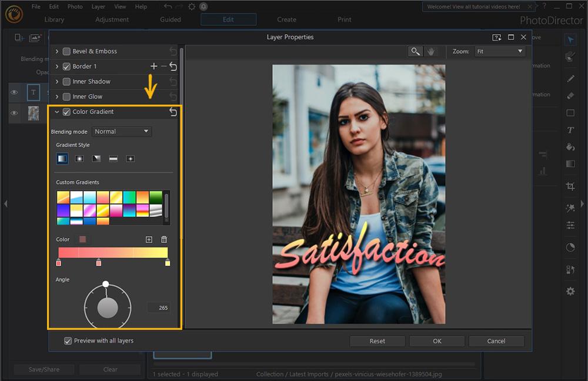
Task: Disable the Color Gradient checkbox
Action: point(66,112)
